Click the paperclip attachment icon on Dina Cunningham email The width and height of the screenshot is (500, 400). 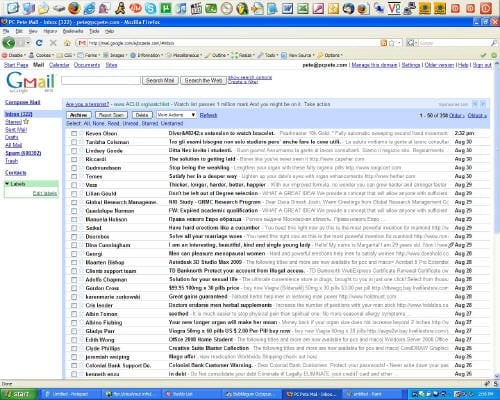tap(451, 245)
